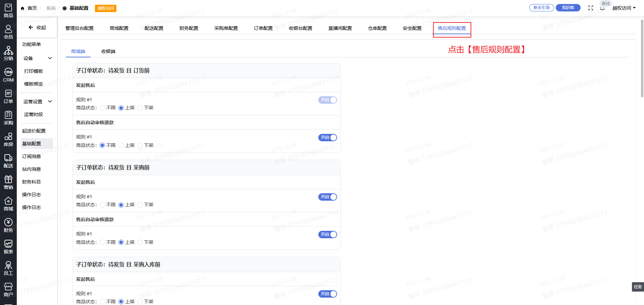644x305 pixels.
Task: Open the 会员 members icon
Action: (8, 32)
